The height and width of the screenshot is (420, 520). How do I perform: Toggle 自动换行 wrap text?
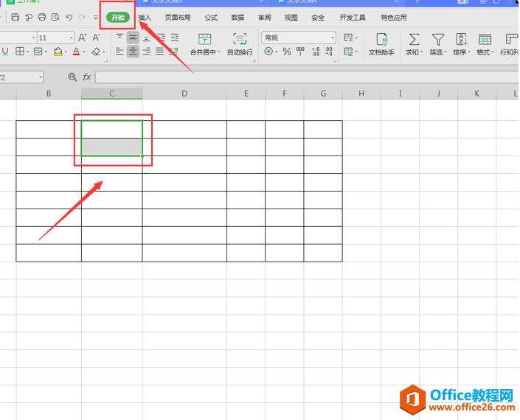[x=240, y=43]
